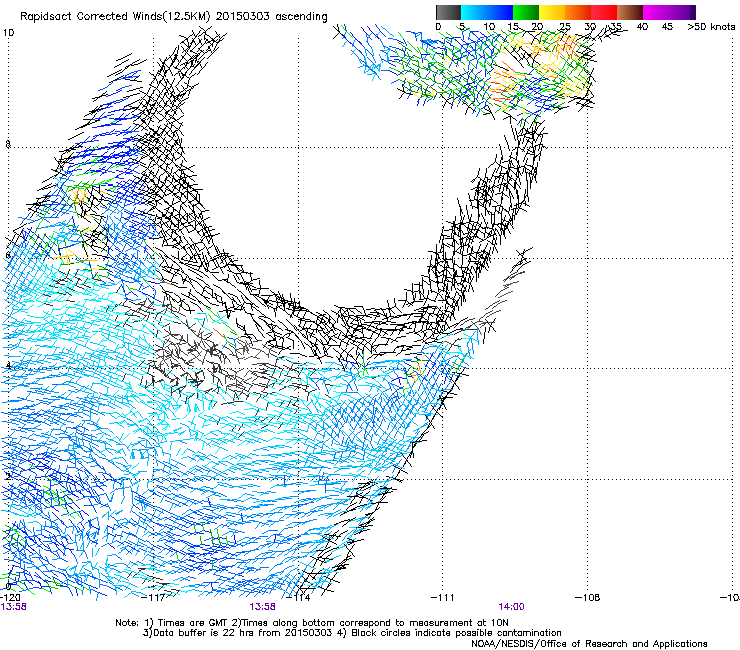Select the yellow 20-25 knots legend segment
Viewport: 740px width, 650px height.
[x=552, y=12]
